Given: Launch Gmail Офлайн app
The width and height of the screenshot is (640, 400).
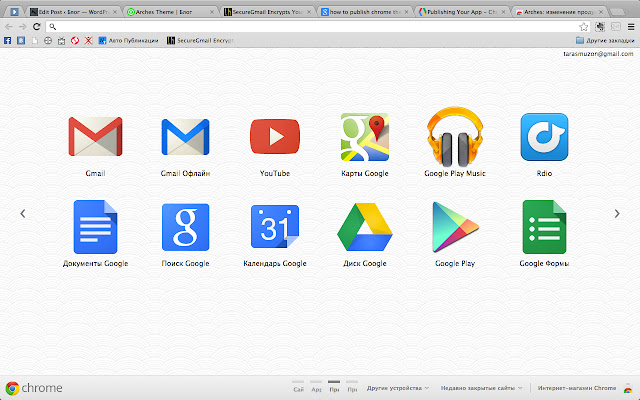Looking at the screenshot, I should [185, 141].
